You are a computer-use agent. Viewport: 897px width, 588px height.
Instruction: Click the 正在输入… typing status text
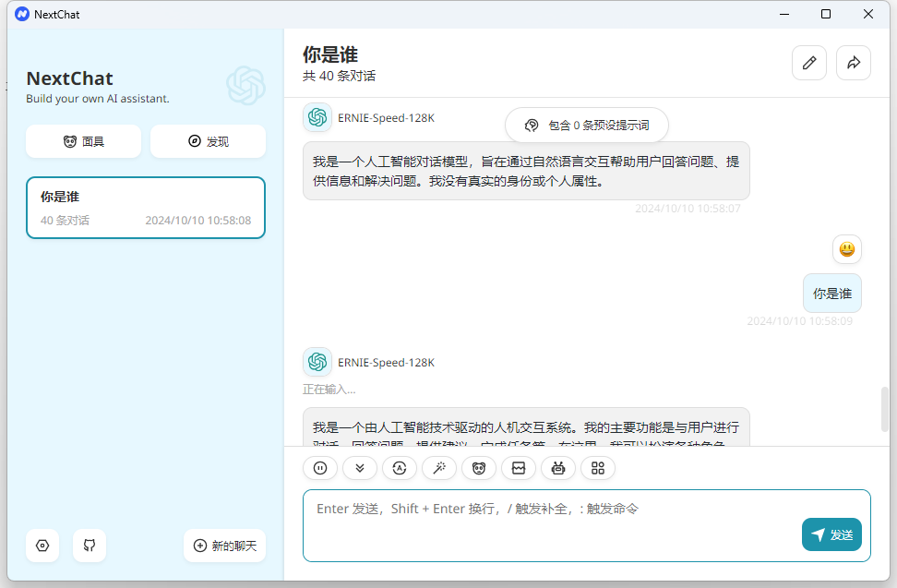(329, 390)
